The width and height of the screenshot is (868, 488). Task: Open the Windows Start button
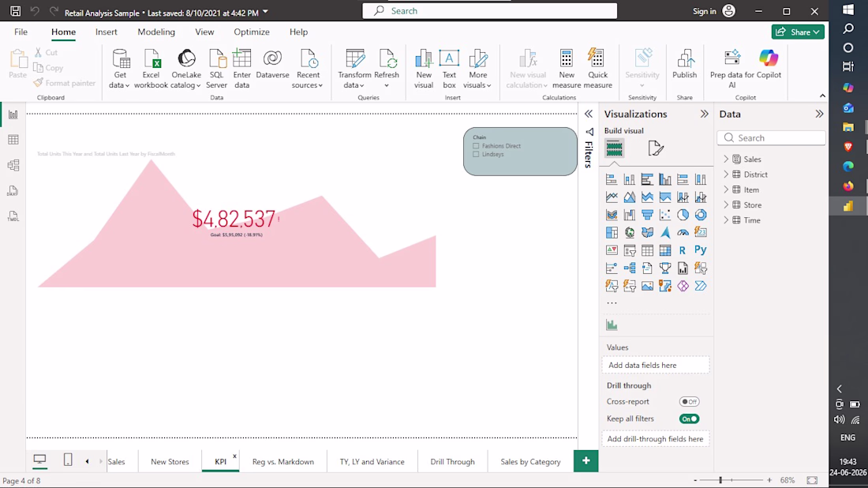[x=848, y=10]
